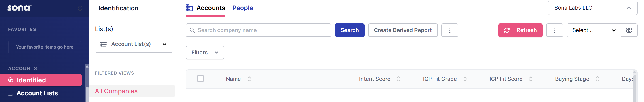The image size is (644, 102).
Task: Click the Create Derived Report button
Action: (x=402, y=30)
